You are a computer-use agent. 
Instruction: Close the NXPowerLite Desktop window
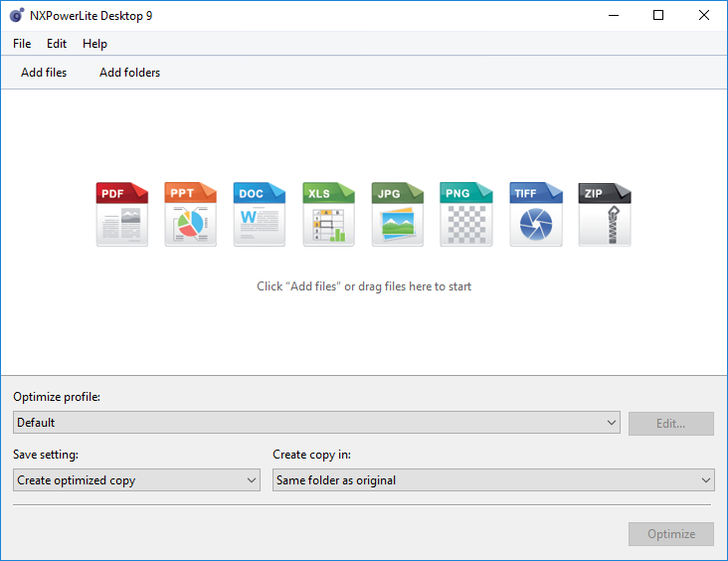click(704, 15)
